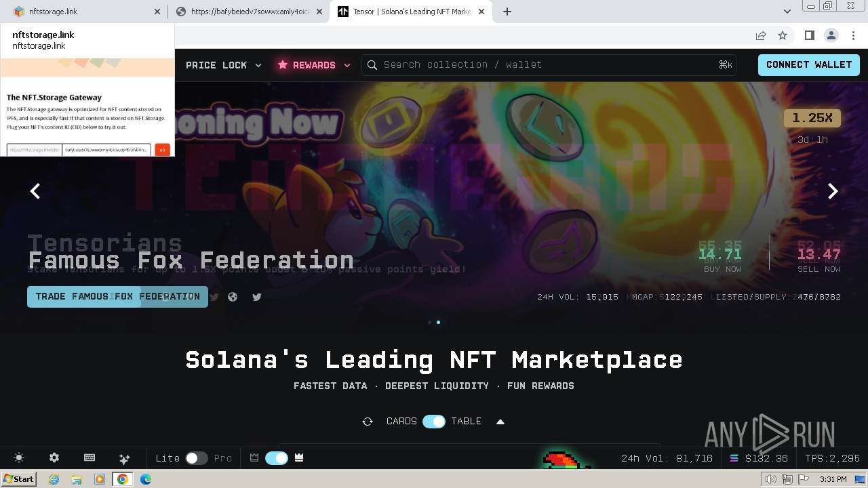868x488 pixels.
Task: Open the browser side panel
Action: click(809, 35)
